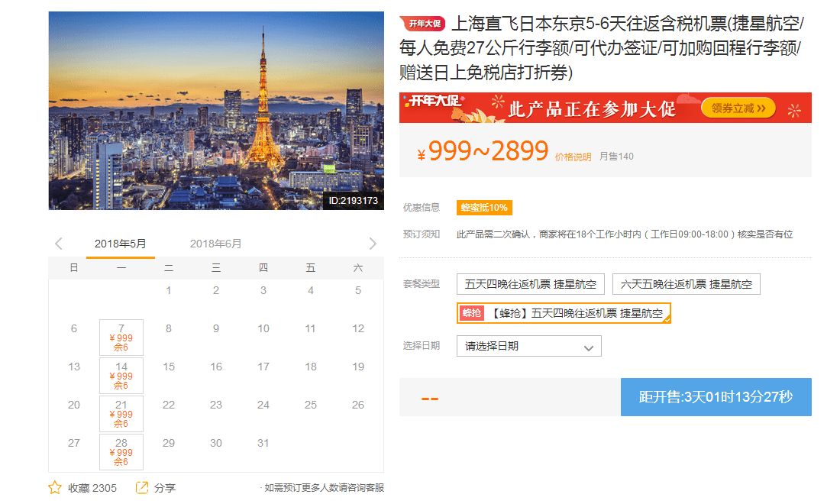Click the 距开售 countdown button
This screenshot has width=840, height=504.
coord(716,397)
